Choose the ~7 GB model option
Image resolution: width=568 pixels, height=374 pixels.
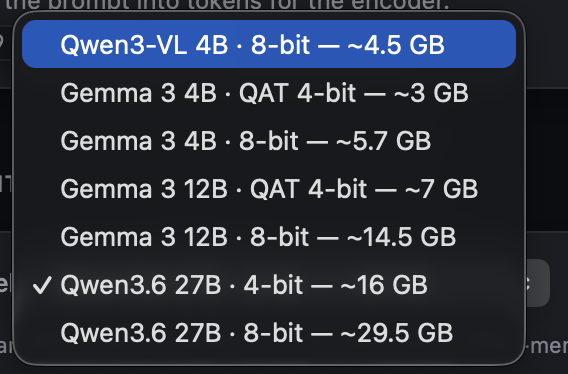coord(269,188)
